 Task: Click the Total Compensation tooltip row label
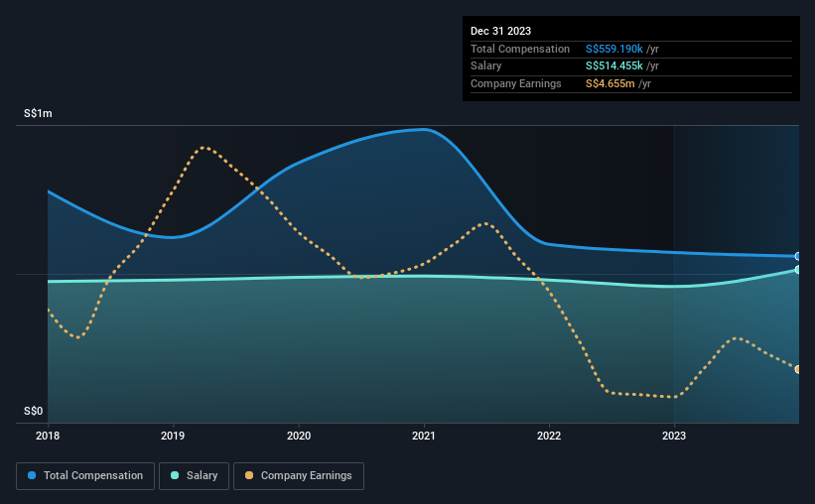pos(520,49)
